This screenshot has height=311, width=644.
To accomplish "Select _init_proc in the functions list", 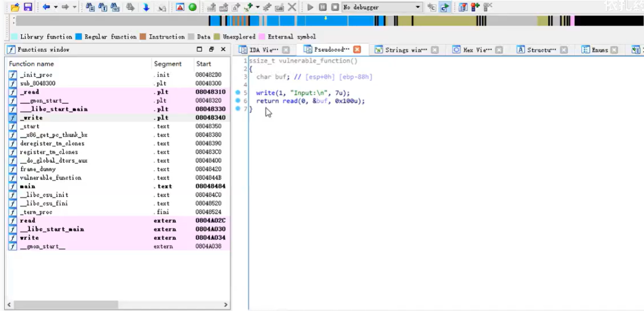I will tap(118, 75).
